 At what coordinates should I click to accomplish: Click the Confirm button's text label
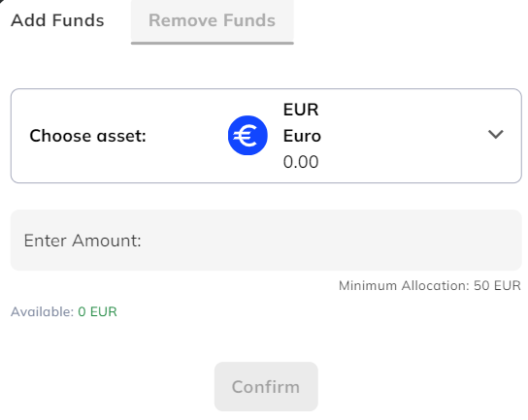[266, 387]
